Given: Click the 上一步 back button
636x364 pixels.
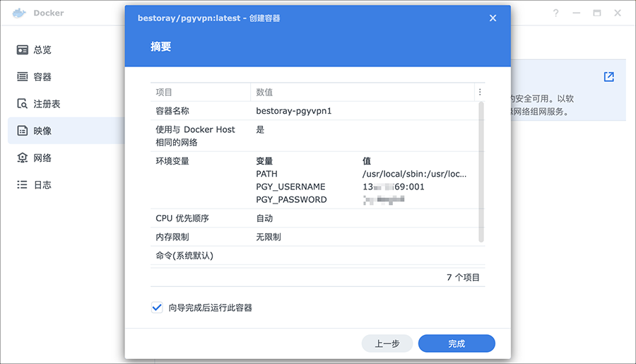Looking at the screenshot, I should pos(387,344).
